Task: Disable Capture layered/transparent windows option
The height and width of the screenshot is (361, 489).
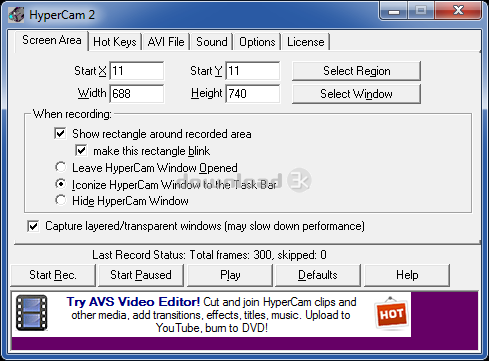Action: (33, 226)
